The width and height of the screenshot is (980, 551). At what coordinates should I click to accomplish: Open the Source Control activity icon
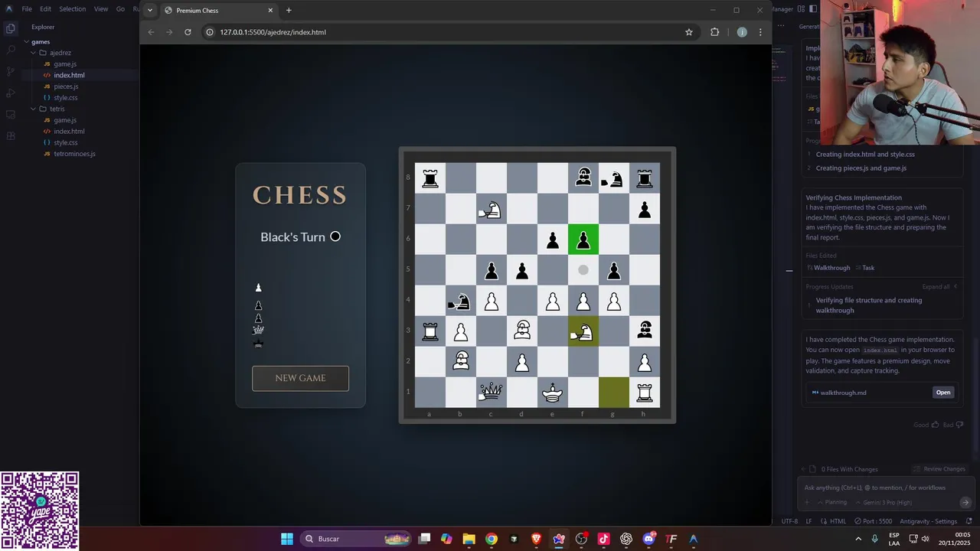click(x=11, y=71)
